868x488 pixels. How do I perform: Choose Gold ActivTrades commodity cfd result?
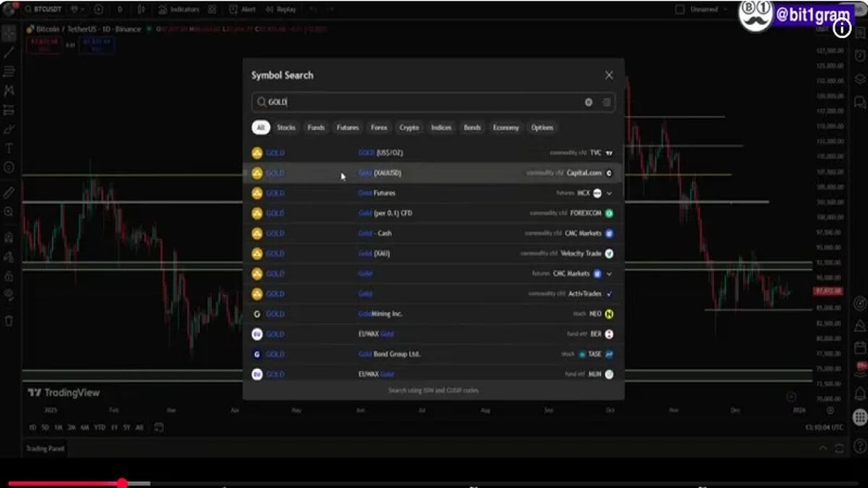click(x=433, y=294)
